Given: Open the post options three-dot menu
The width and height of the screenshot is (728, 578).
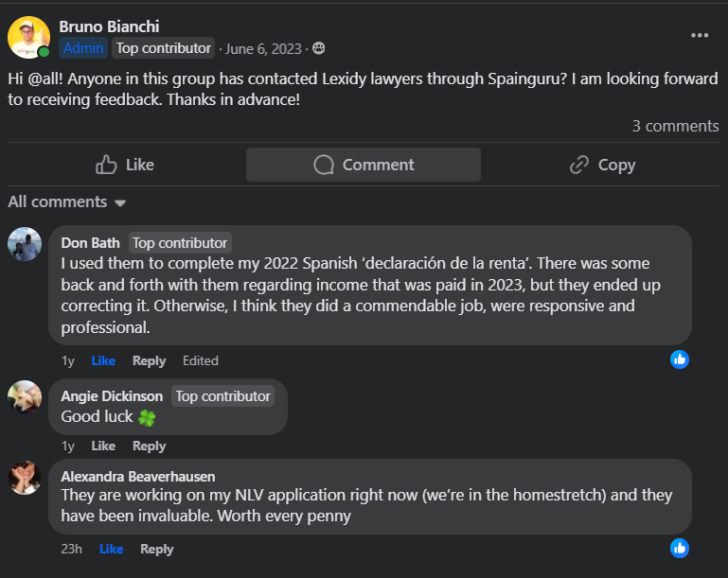Looking at the screenshot, I should point(700,35).
